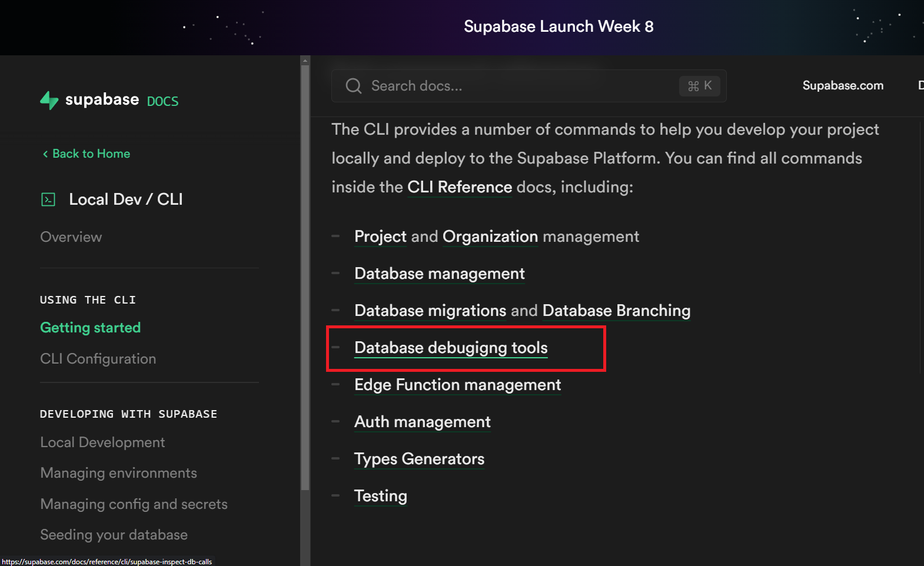Click the Database debugigng tools link
924x566 pixels.
pyautogui.click(x=451, y=347)
